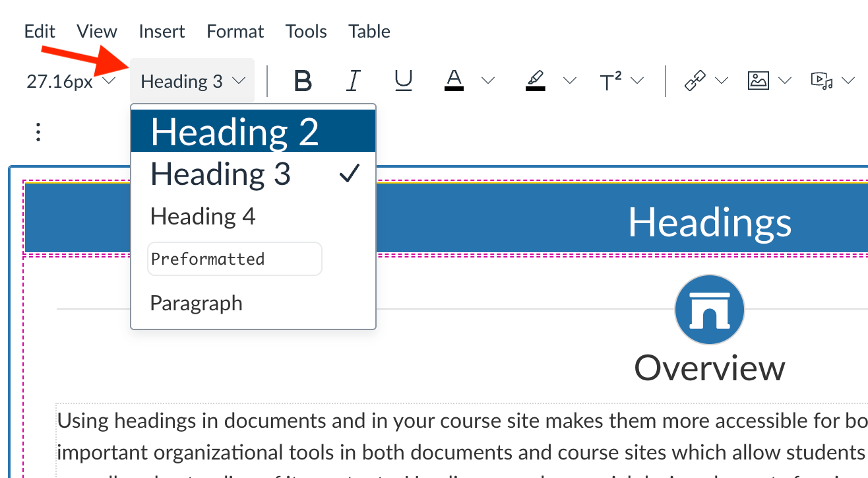Click the insert media icon
Screen dimensions: 868x478
tap(821, 81)
